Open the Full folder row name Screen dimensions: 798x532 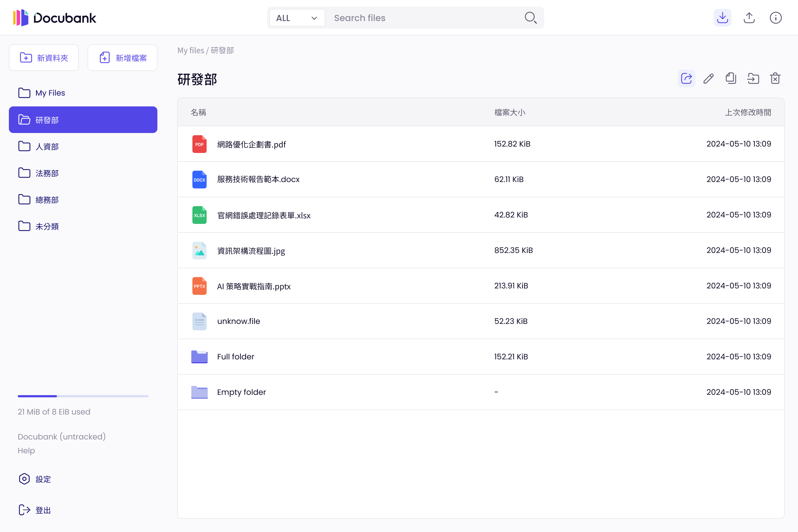pyautogui.click(x=236, y=357)
